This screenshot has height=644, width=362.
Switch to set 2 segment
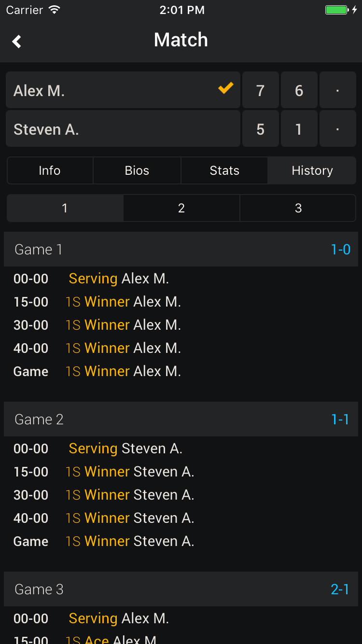coord(181,208)
